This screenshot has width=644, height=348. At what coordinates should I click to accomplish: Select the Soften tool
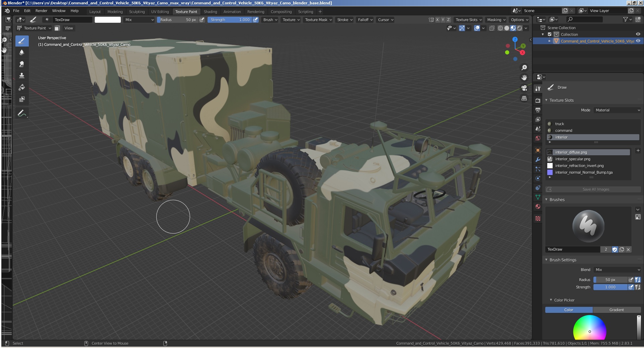[22, 53]
